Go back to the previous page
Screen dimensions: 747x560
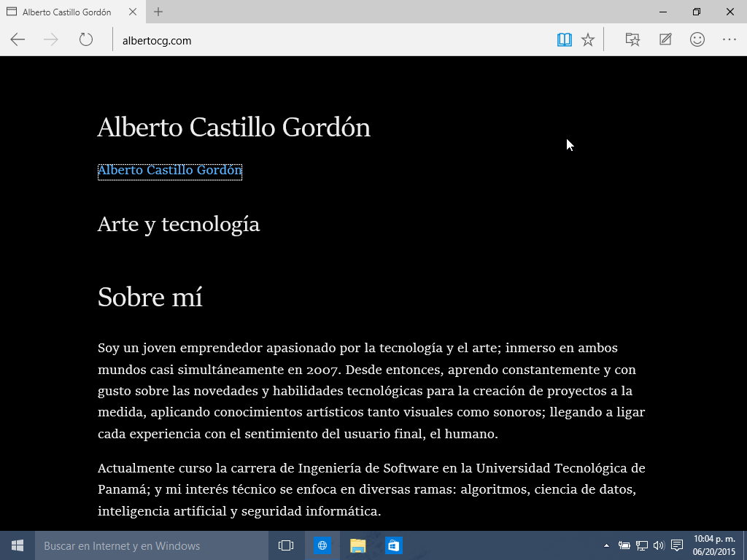18,40
